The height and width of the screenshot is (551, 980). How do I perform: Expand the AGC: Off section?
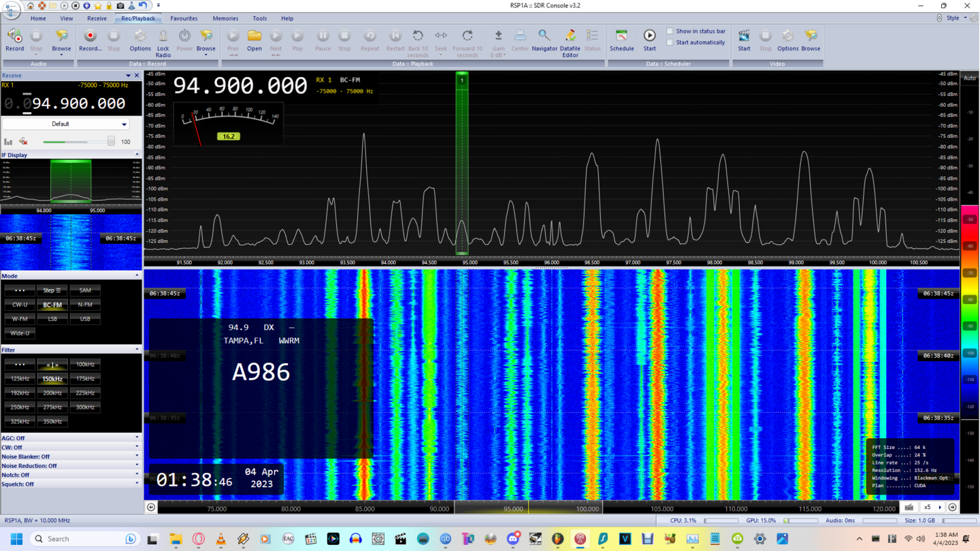click(71, 438)
